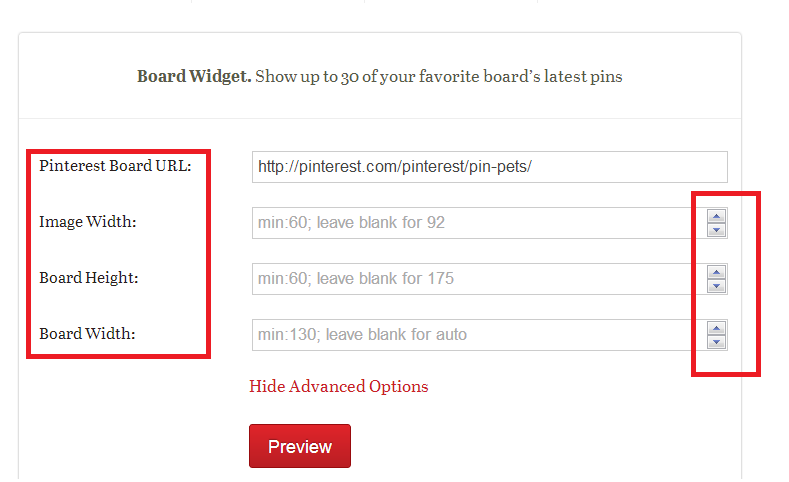Click the 'Pinterest Board URL:' label

pos(115,166)
